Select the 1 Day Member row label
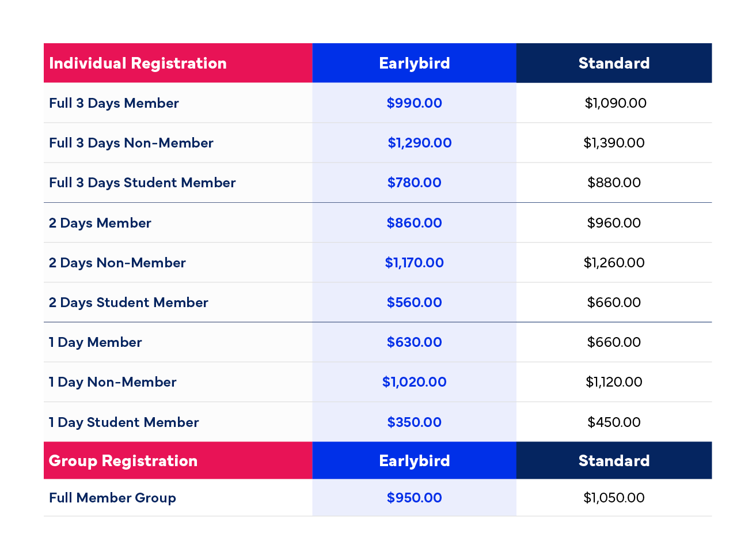Viewport: 756px width, 552px height. coord(96,342)
